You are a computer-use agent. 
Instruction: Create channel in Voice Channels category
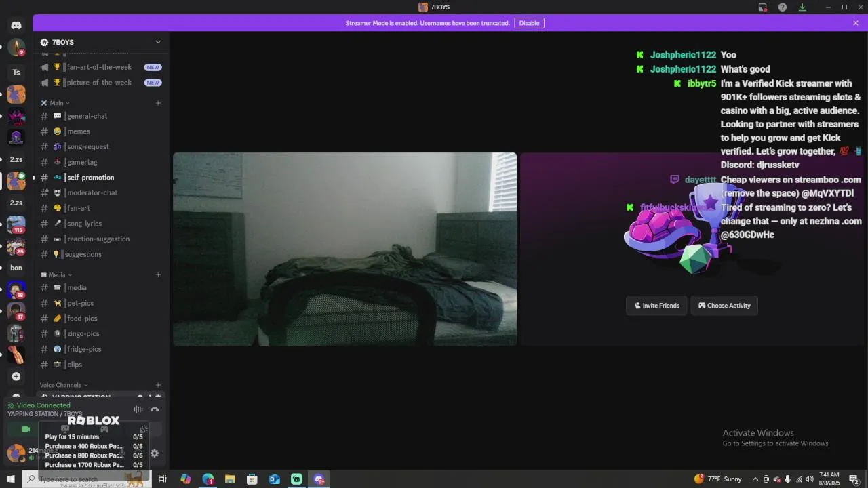click(158, 385)
